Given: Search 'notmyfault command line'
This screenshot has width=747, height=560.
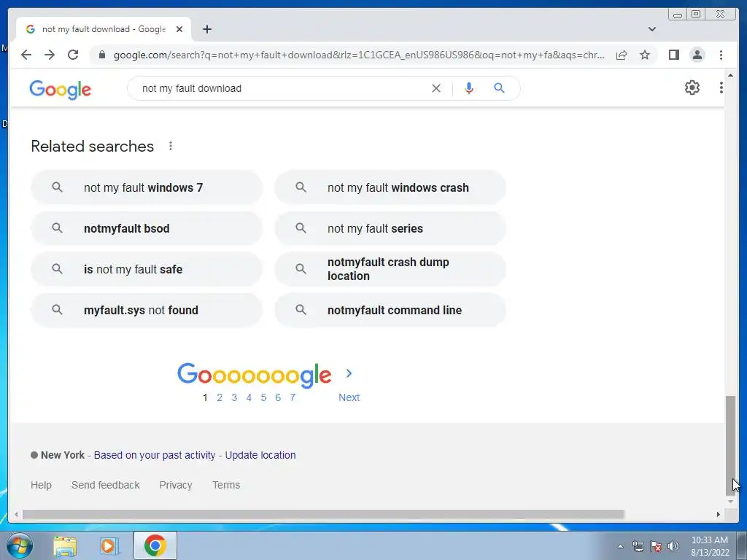Looking at the screenshot, I should (390, 311).
